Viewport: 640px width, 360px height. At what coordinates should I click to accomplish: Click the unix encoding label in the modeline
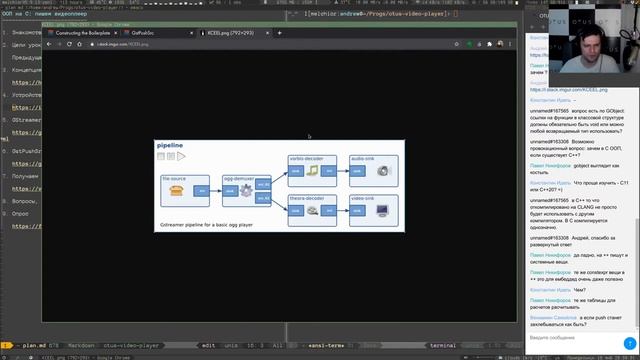point(231,346)
